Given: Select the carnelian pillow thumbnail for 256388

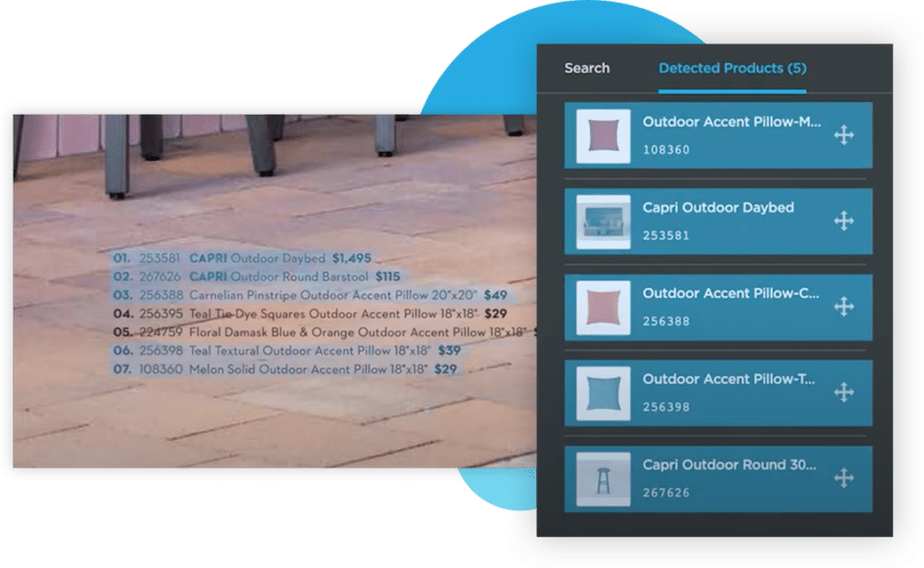Looking at the screenshot, I should [603, 308].
